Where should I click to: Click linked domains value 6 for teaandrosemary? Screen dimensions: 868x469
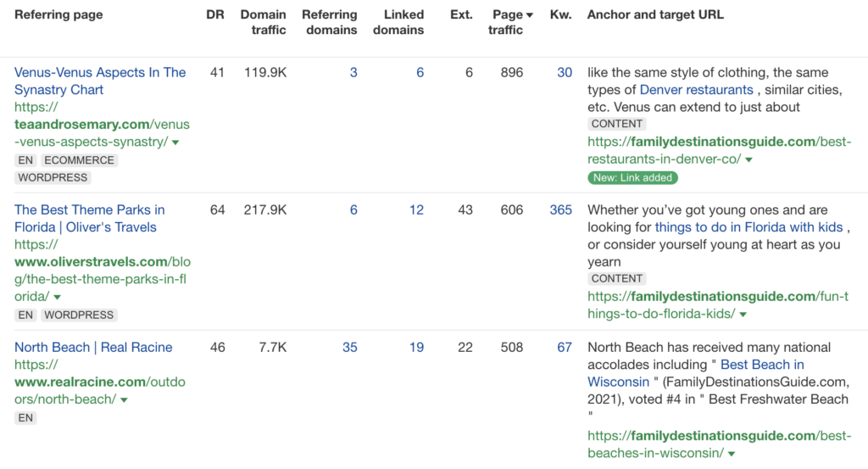coord(420,73)
